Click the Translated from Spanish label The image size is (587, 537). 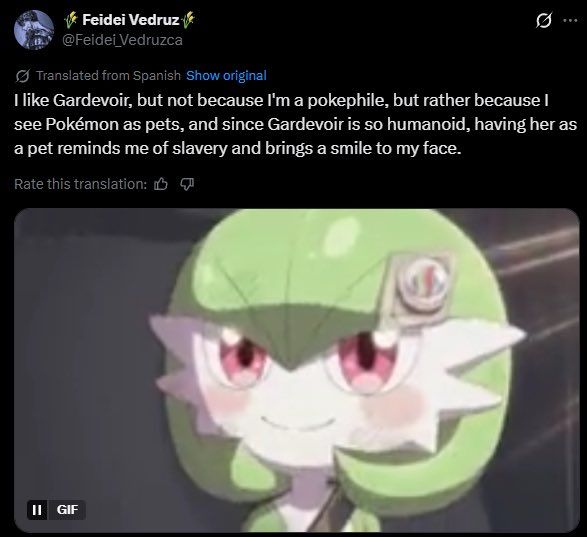[108, 76]
